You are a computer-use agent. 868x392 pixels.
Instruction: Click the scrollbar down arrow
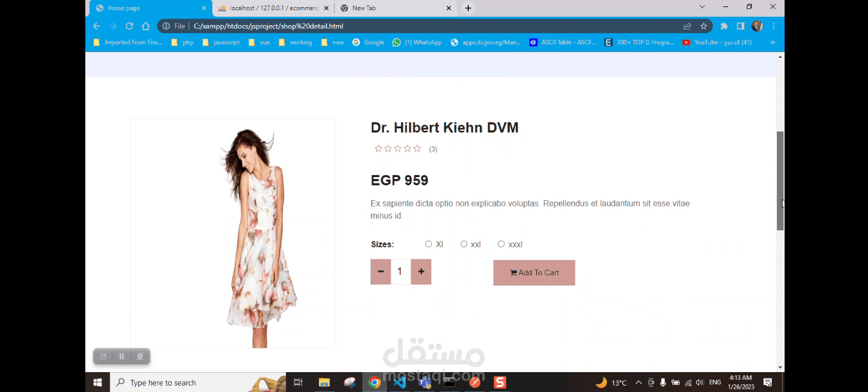780,368
